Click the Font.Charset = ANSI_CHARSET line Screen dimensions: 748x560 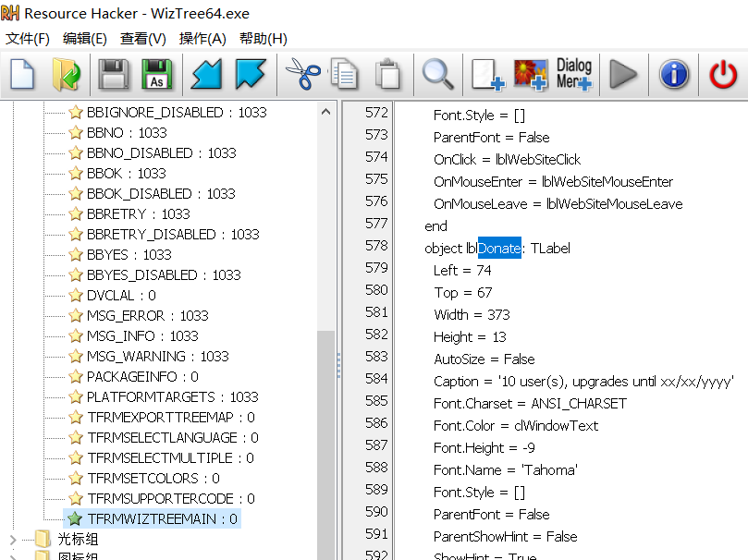530,404
